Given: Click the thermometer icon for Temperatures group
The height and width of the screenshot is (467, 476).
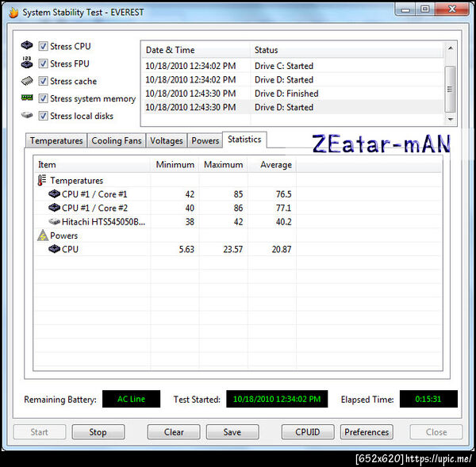Looking at the screenshot, I should (x=42, y=180).
